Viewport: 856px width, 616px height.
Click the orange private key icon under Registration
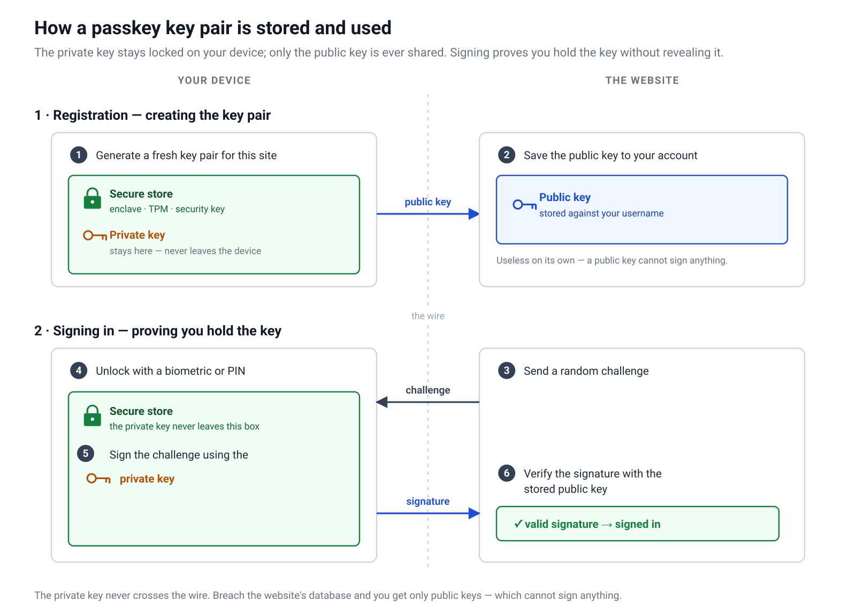pyautogui.click(x=95, y=235)
